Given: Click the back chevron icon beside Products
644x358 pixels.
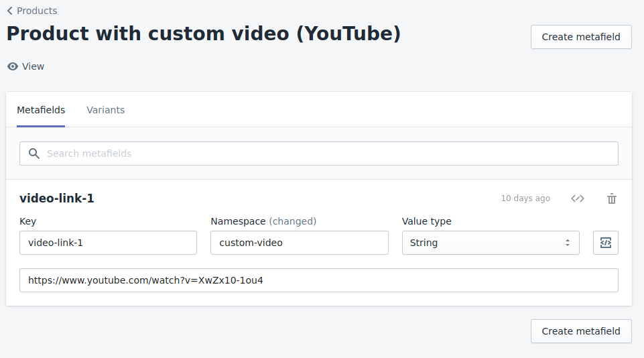Looking at the screenshot, I should (x=10, y=11).
